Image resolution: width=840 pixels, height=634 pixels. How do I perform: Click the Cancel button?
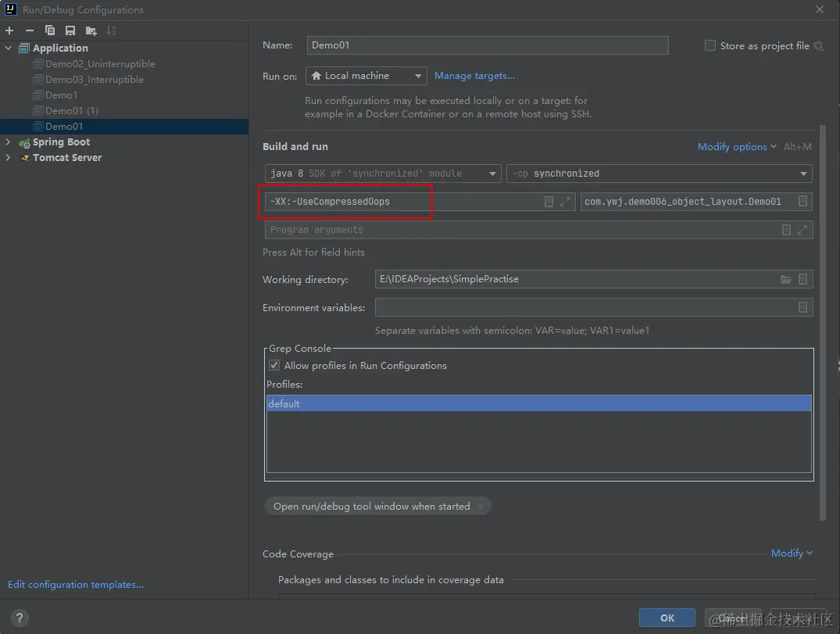(x=732, y=618)
